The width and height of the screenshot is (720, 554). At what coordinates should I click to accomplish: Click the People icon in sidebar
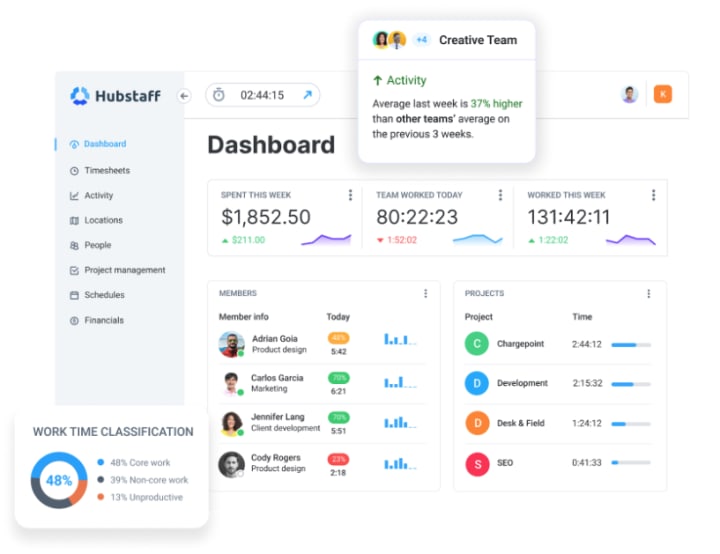(74, 246)
